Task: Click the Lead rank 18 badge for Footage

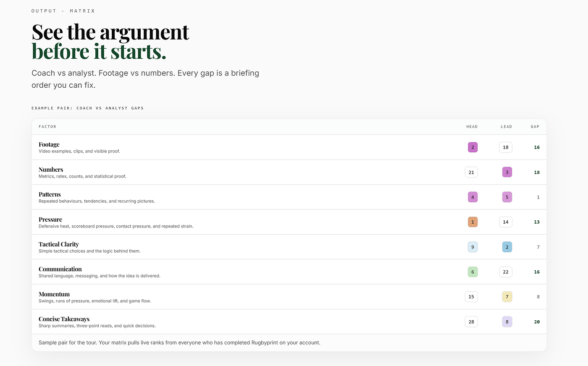Action: tap(506, 147)
